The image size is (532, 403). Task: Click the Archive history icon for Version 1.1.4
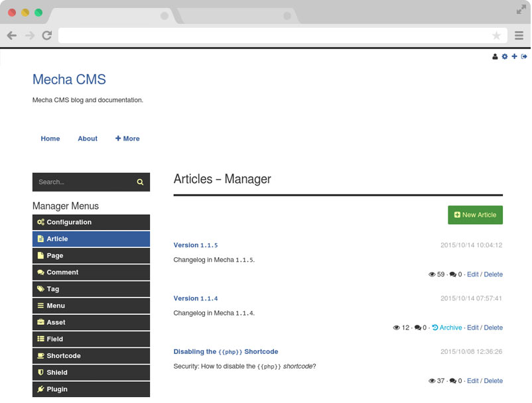[435, 327]
